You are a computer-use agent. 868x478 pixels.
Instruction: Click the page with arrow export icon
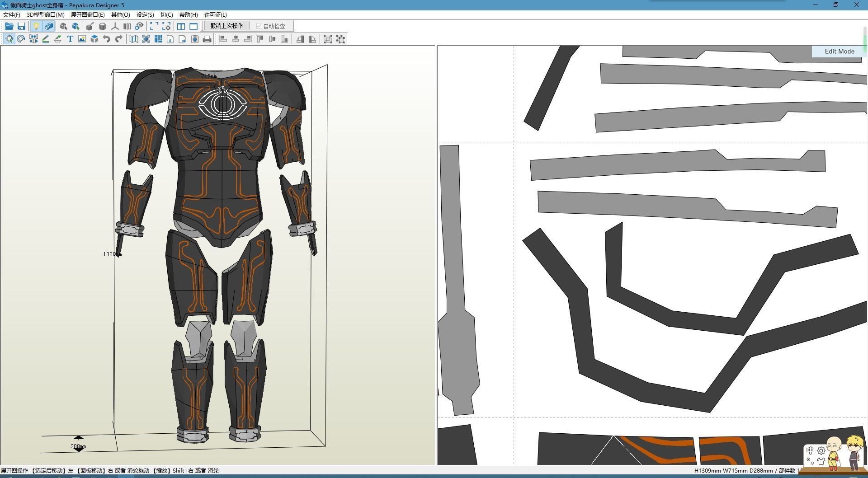pos(182,39)
